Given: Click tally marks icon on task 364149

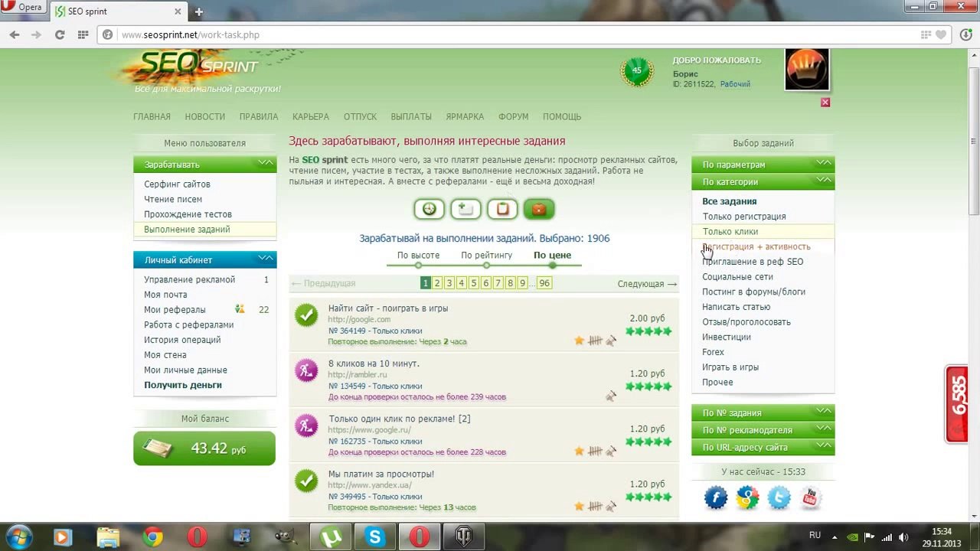Looking at the screenshot, I should 595,341.
